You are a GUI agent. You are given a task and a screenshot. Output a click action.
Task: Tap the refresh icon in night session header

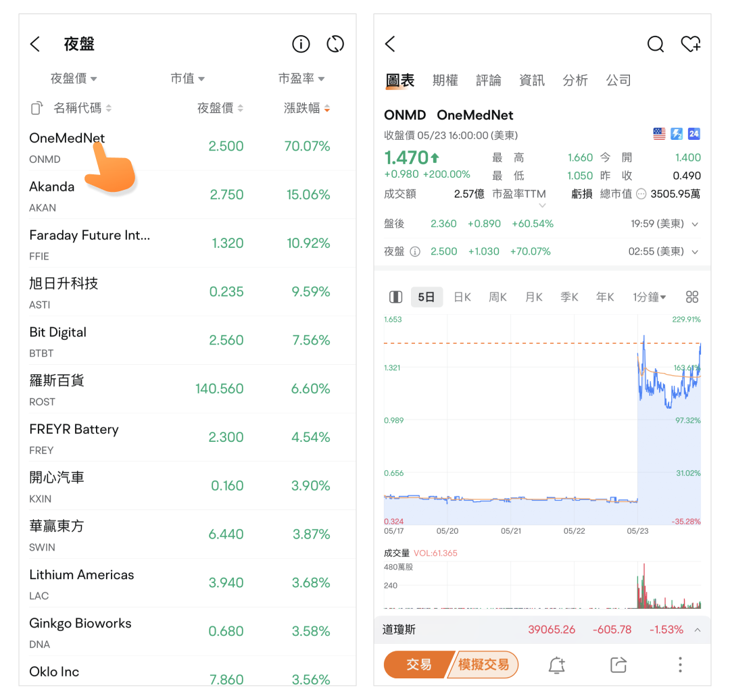[335, 45]
